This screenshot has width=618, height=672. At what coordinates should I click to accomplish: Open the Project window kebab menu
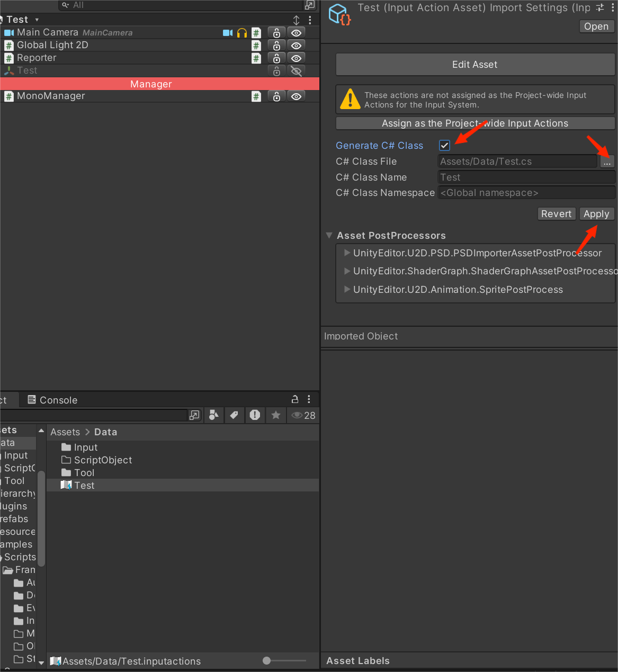[309, 399]
